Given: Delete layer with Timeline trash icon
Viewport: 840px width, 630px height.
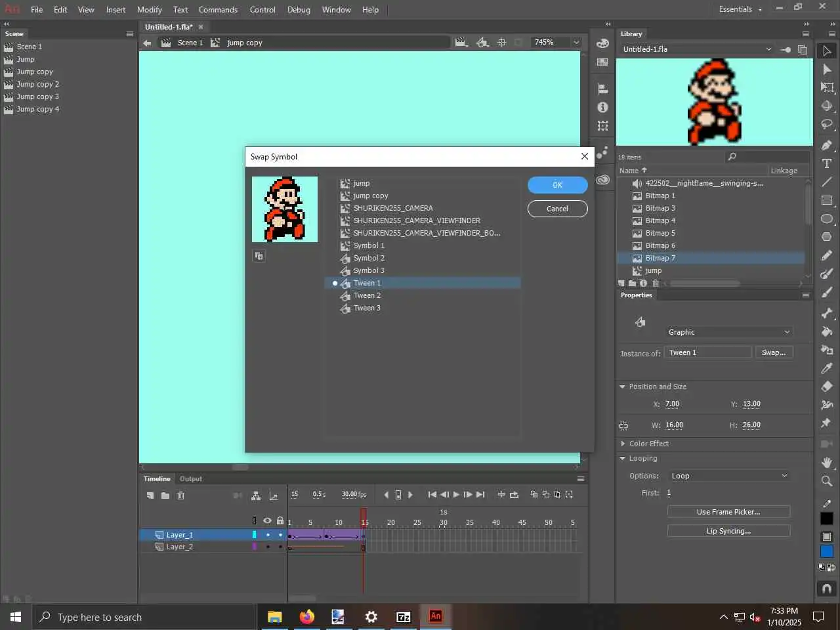Looking at the screenshot, I should 181,495.
